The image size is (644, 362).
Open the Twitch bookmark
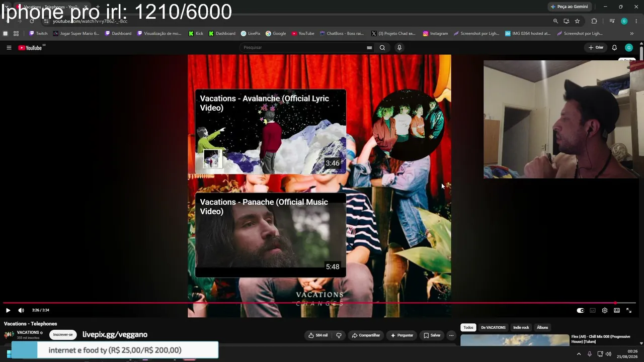point(38,34)
